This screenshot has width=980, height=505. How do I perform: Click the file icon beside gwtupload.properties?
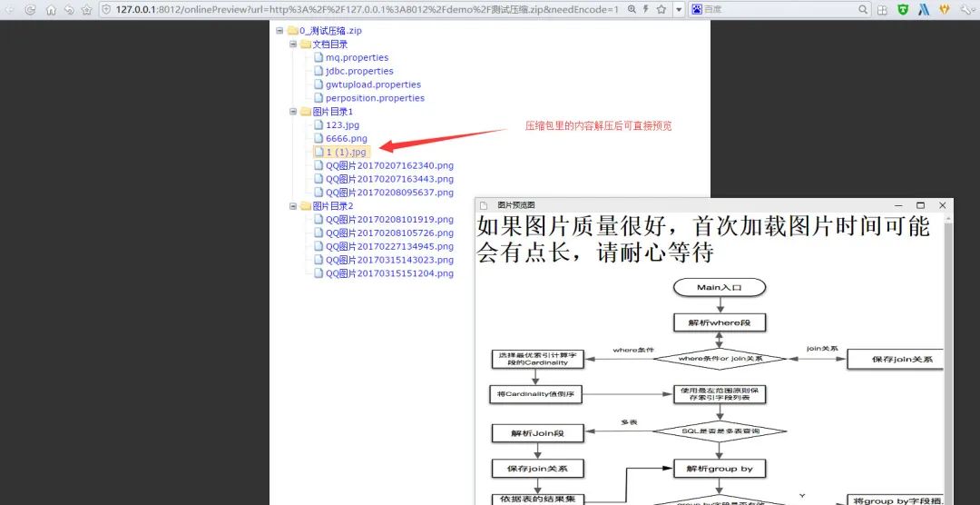[318, 84]
